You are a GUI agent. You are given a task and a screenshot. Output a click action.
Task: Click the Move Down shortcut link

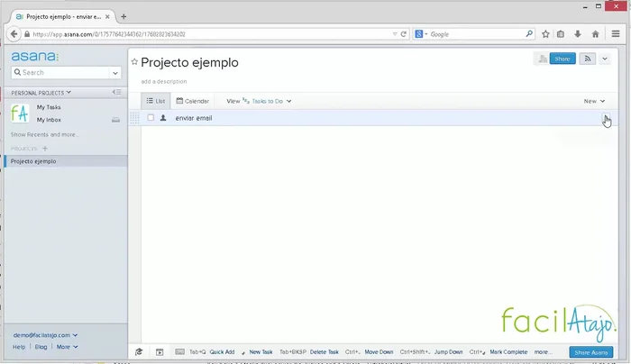point(379,352)
